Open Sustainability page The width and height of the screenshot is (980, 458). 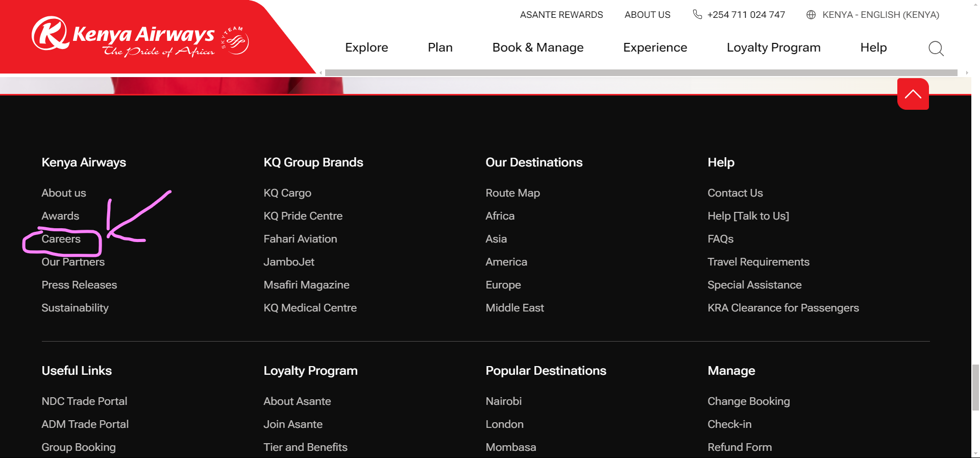[75, 308]
